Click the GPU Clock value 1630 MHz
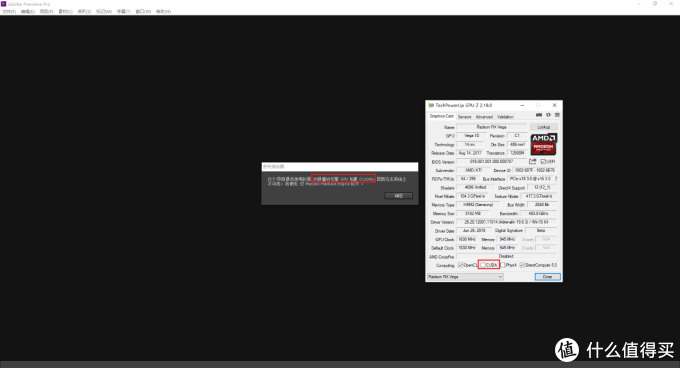The width and height of the screenshot is (680, 368). (467, 239)
